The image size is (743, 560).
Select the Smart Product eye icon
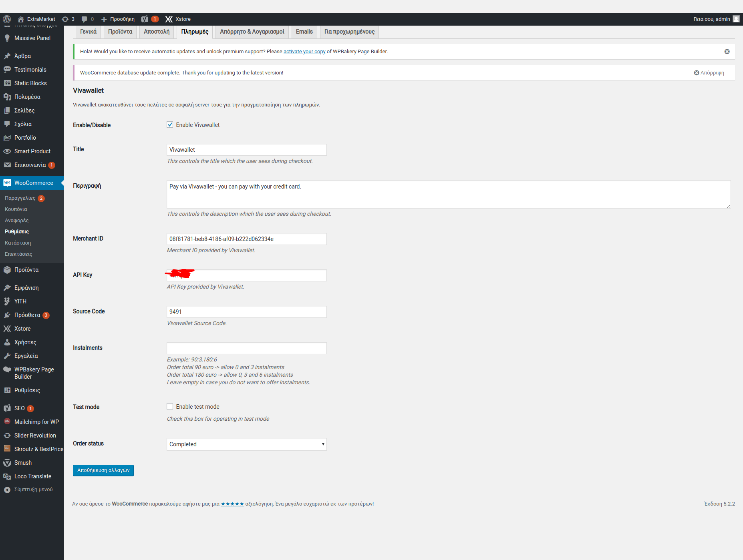tap(8, 151)
